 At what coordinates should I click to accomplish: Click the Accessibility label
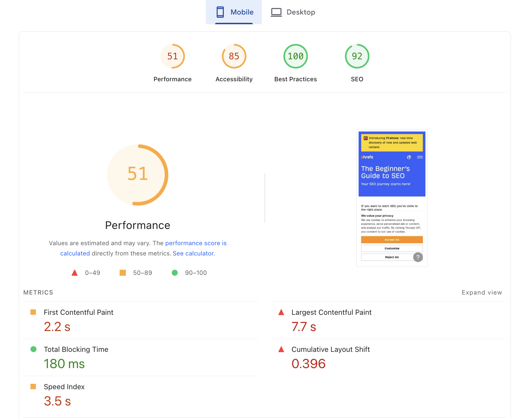pyautogui.click(x=234, y=79)
